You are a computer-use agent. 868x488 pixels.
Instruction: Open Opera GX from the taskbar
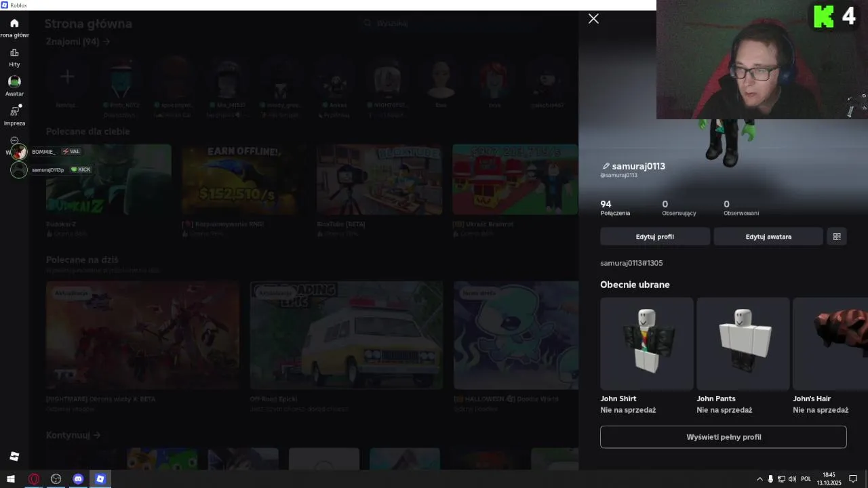tap(33, 479)
